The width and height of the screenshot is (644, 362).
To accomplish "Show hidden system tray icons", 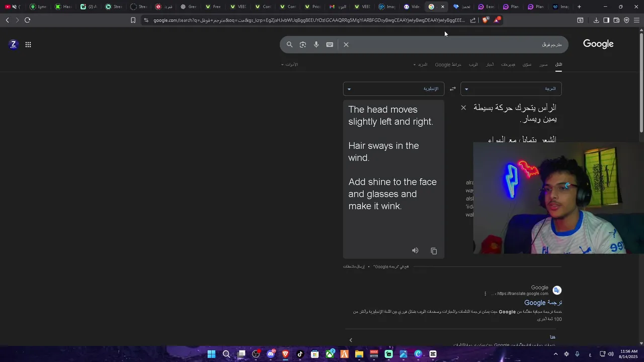I will (x=555, y=354).
